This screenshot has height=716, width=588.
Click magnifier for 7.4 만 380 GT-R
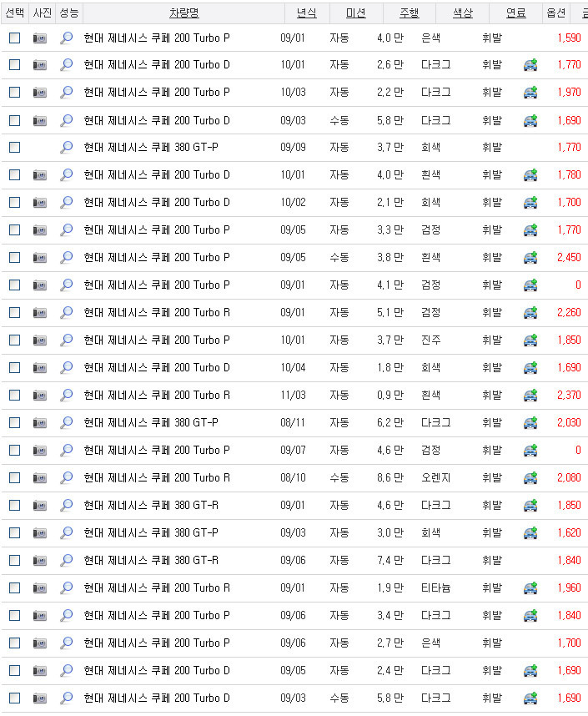[67, 560]
